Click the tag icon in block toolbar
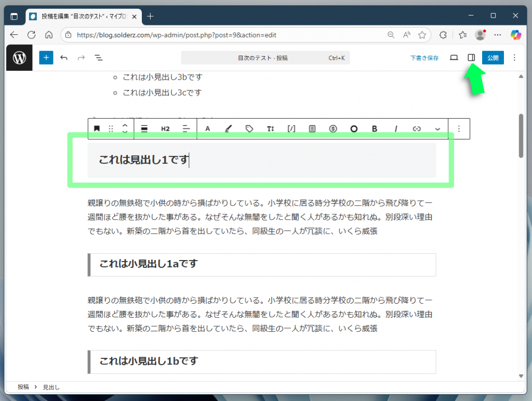The width and height of the screenshot is (532, 401). pyautogui.click(x=249, y=128)
